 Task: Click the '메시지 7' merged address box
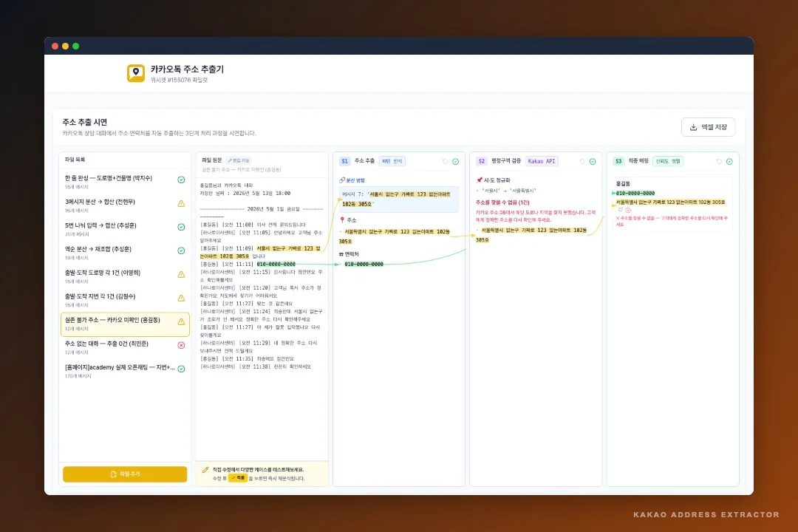click(398, 199)
